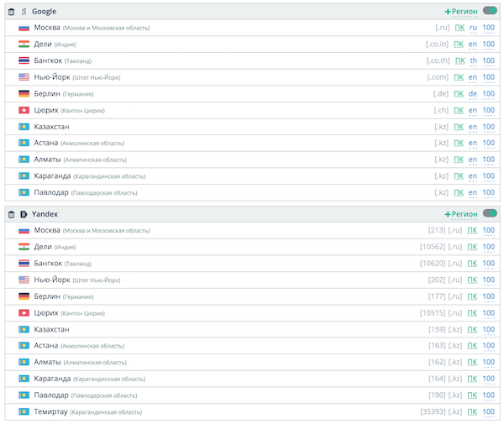
Task: Switch ПК device for Yandex Москва
Action: 472,231
